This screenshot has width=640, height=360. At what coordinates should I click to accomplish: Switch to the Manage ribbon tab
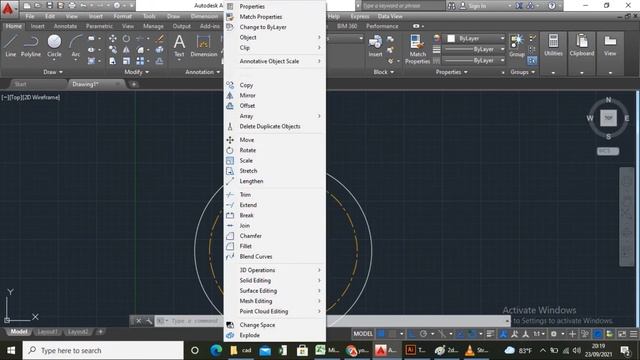tap(153, 26)
